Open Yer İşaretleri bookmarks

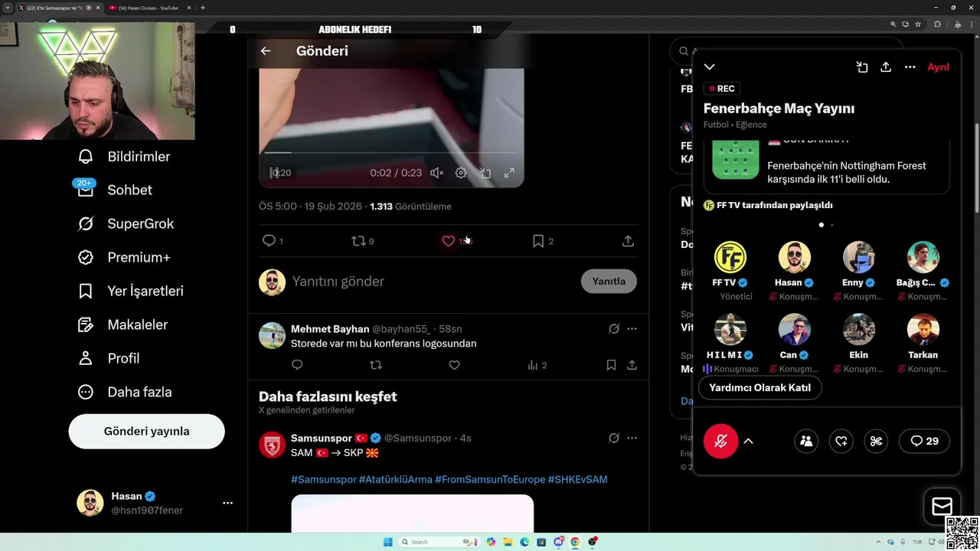131,291
